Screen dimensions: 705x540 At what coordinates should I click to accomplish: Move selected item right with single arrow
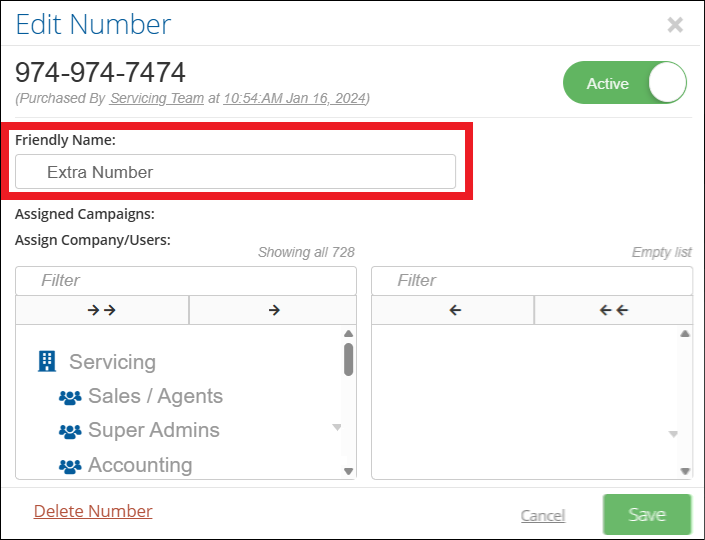pos(273,310)
